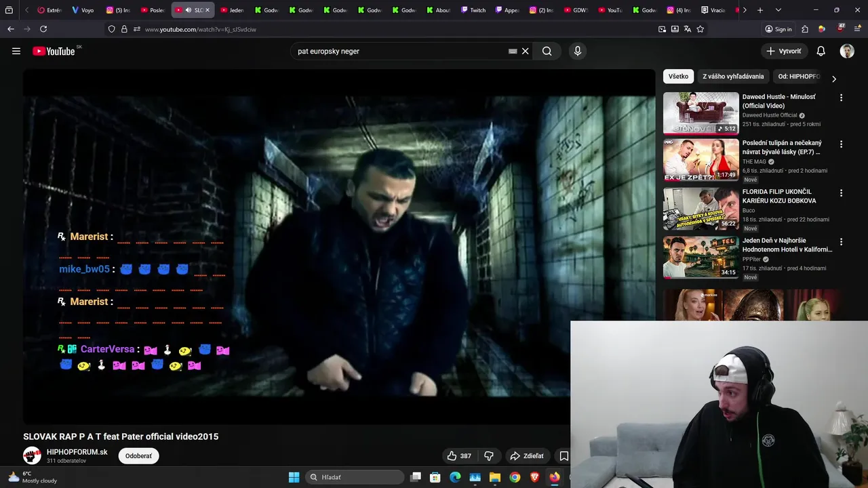Open the Jeden Deň v Najhoršie Hodnotenom title
The height and width of the screenshot is (488, 868).
787,245
